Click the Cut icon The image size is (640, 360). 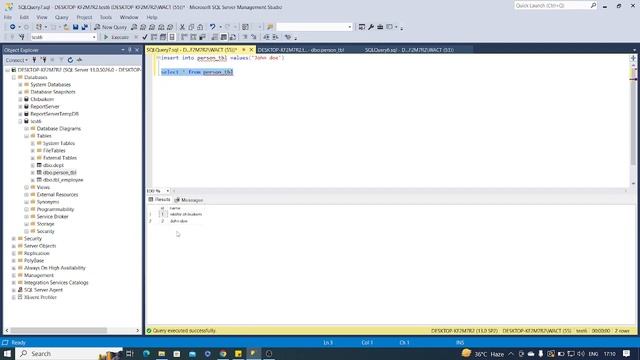(x=182, y=27)
